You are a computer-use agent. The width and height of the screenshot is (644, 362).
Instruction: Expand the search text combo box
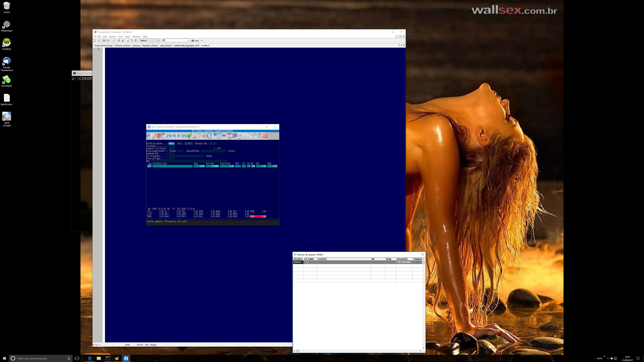(188, 41)
